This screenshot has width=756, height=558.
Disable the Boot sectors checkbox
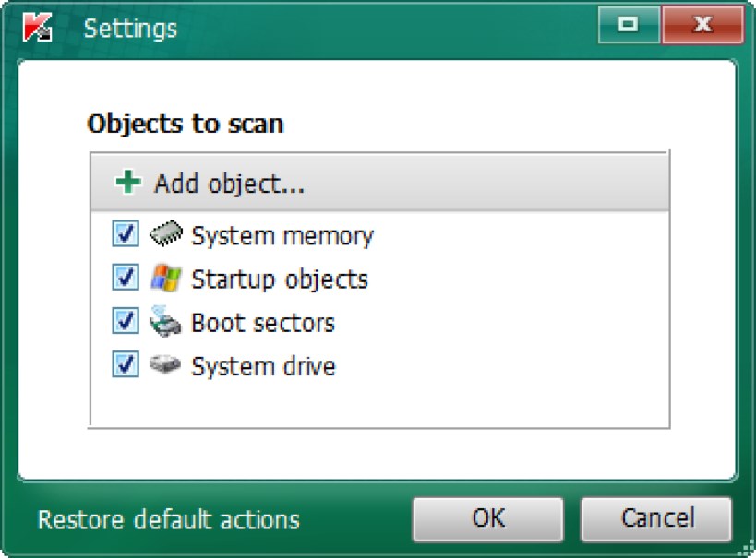pos(126,321)
